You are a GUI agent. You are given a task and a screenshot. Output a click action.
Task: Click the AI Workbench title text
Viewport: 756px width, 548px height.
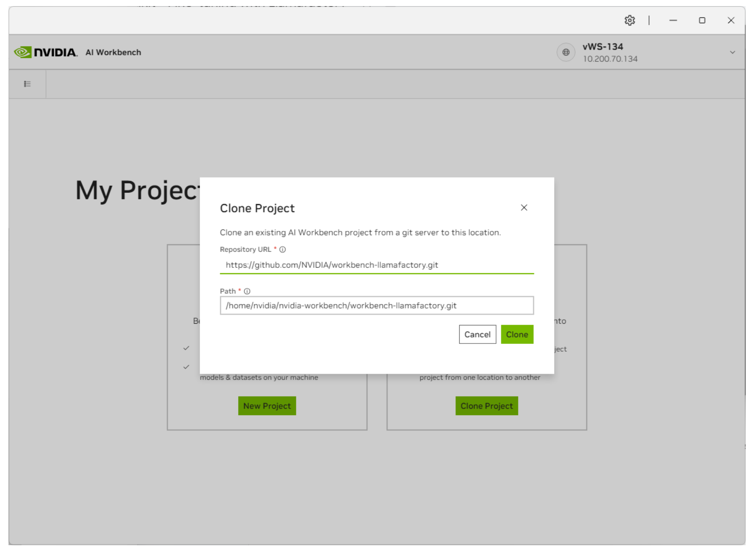click(x=113, y=52)
